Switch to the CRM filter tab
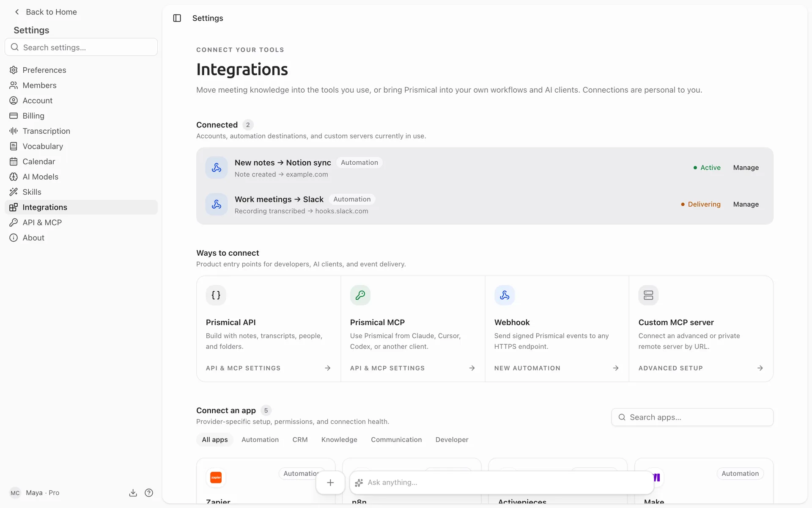The image size is (812, 508). (300, 439)
